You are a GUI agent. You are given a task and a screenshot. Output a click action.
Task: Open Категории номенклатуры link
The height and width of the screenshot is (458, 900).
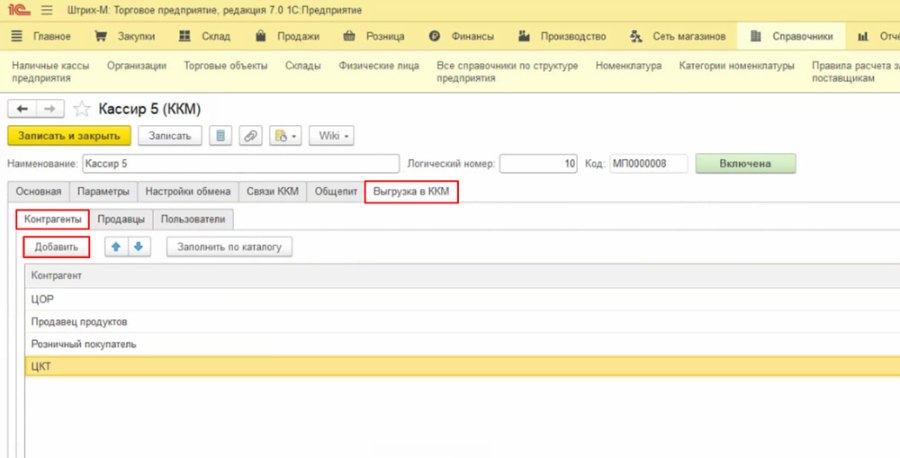(x=736, y=65)
